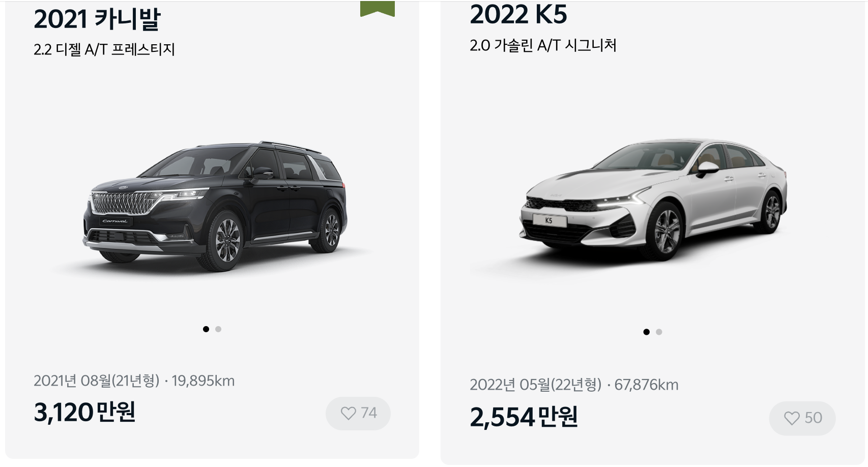Click the 2.2 디젤 A/T 프레스티지 trim text
This screenshot has height=467, width=868.
(104, 49)
